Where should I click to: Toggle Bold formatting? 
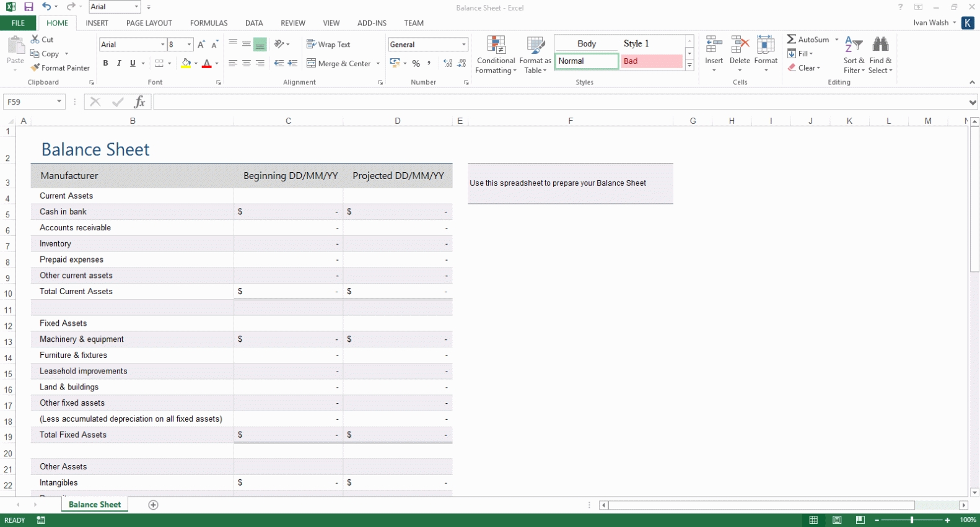105,64
